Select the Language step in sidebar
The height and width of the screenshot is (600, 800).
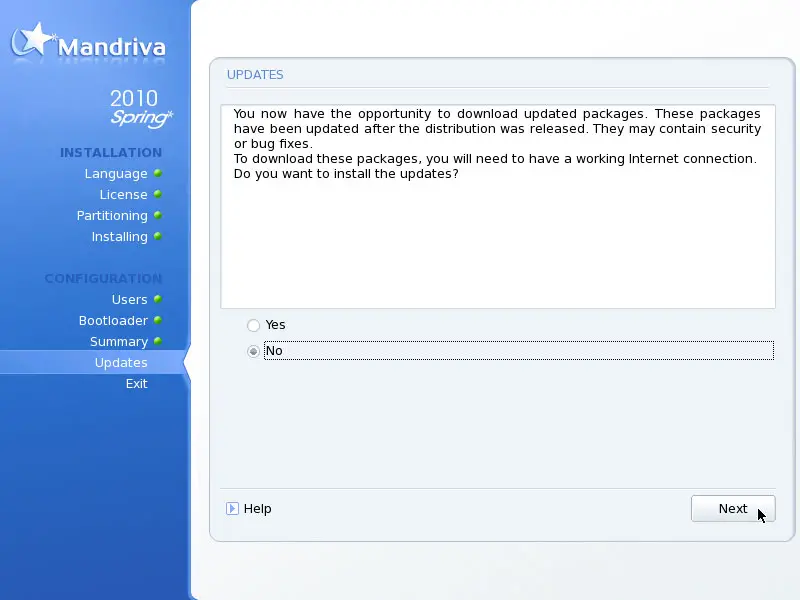[116, 174]
